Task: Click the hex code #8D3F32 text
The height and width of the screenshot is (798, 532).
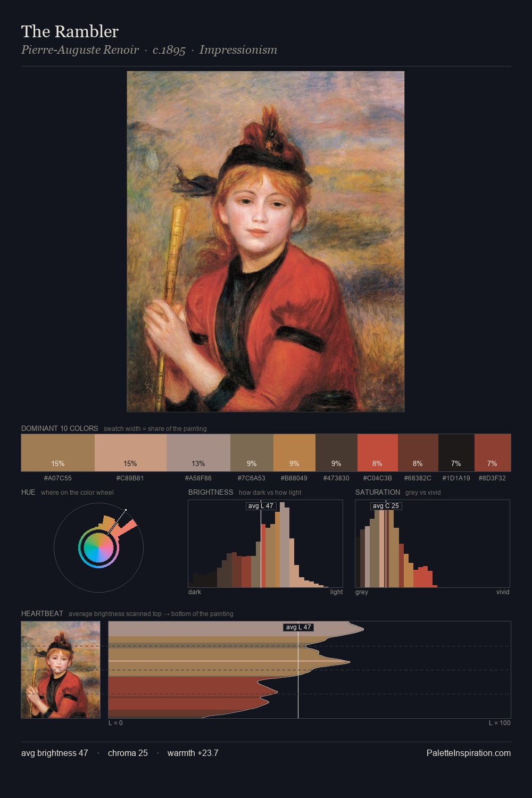Action: pyautogui.click(x=493, y=478)
